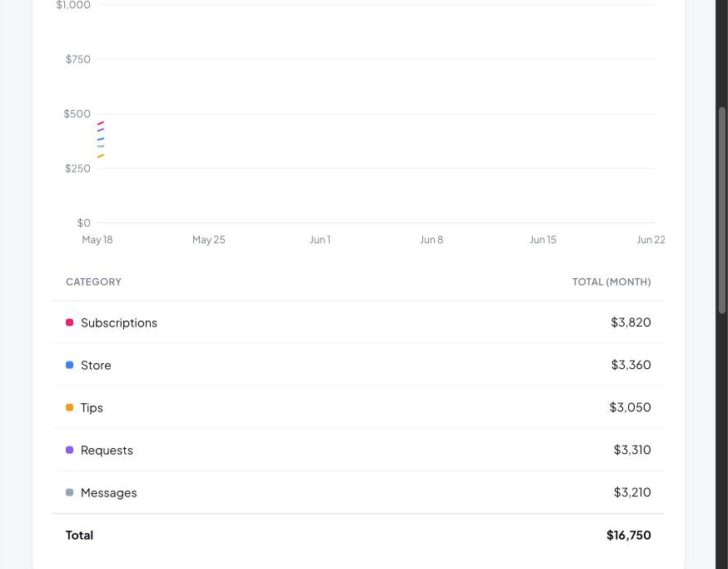Click the $0 y-axis label
The width and height of the screenshot is (728, 569).
(x=83, y=223)
